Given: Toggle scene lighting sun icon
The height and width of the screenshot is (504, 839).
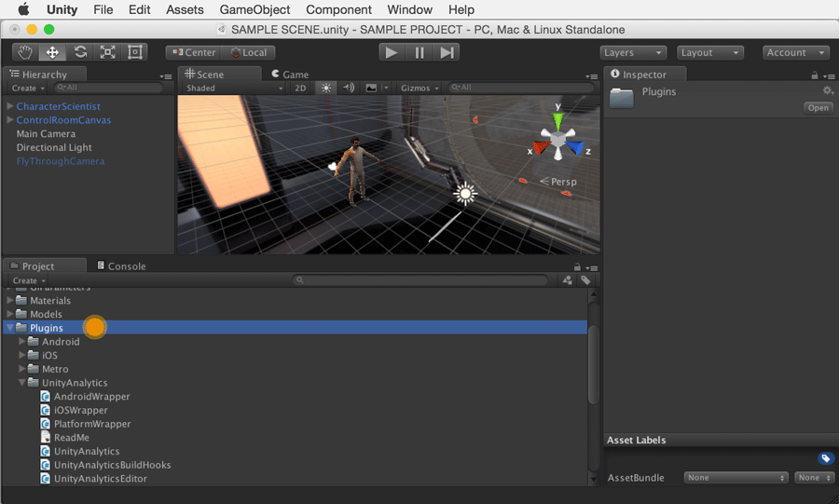Looking at the screenshot, I should pos(325,89).
